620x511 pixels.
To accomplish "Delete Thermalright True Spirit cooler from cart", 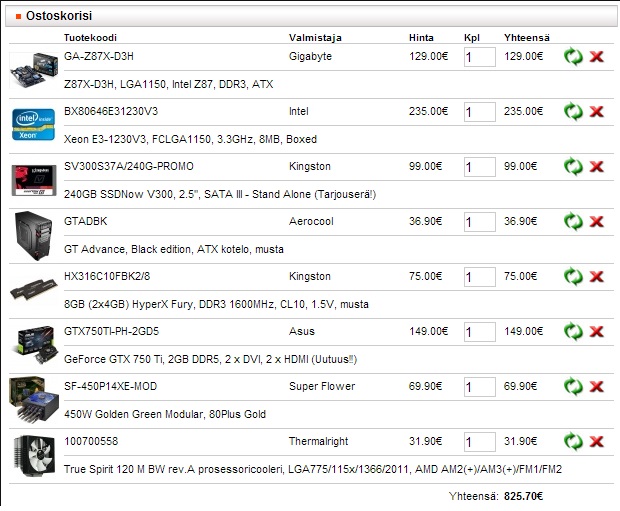I will (596, 441).
